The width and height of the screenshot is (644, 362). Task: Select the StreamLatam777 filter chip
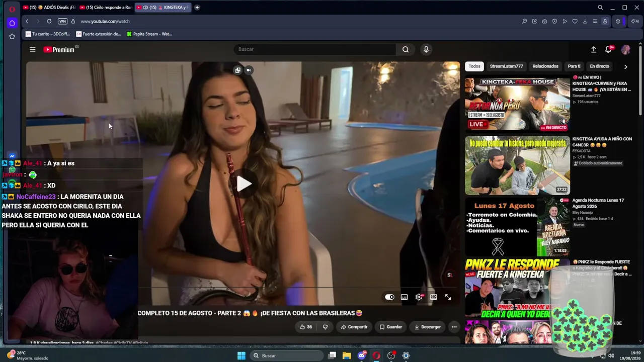pyautogui.click(x=507, y=66)
